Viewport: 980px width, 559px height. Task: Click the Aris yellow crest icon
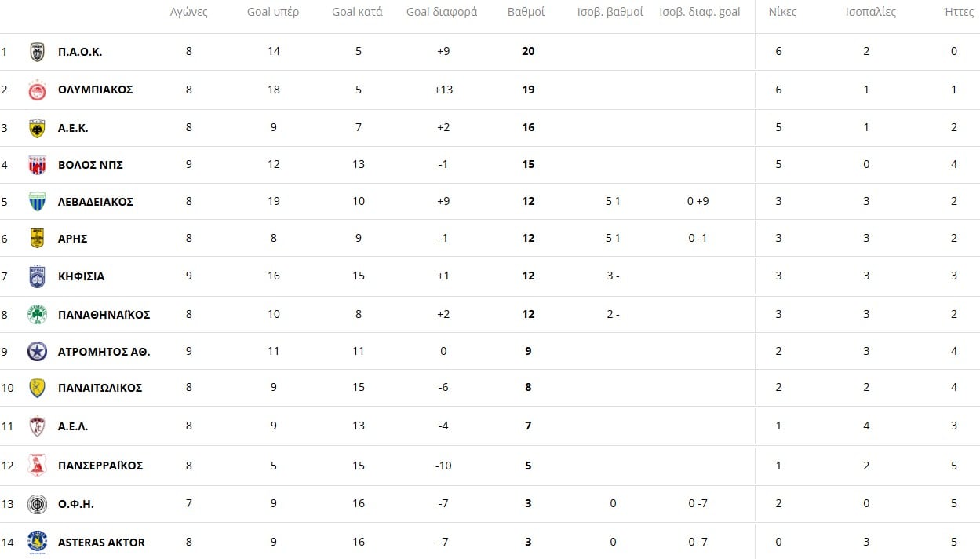[x=37, y=238]
